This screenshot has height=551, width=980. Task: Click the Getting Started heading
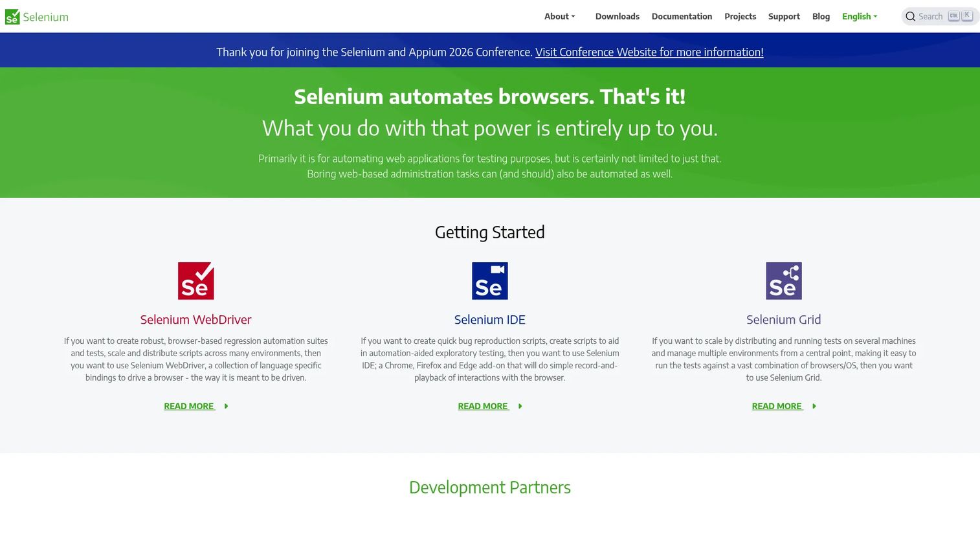coord(490,232)
